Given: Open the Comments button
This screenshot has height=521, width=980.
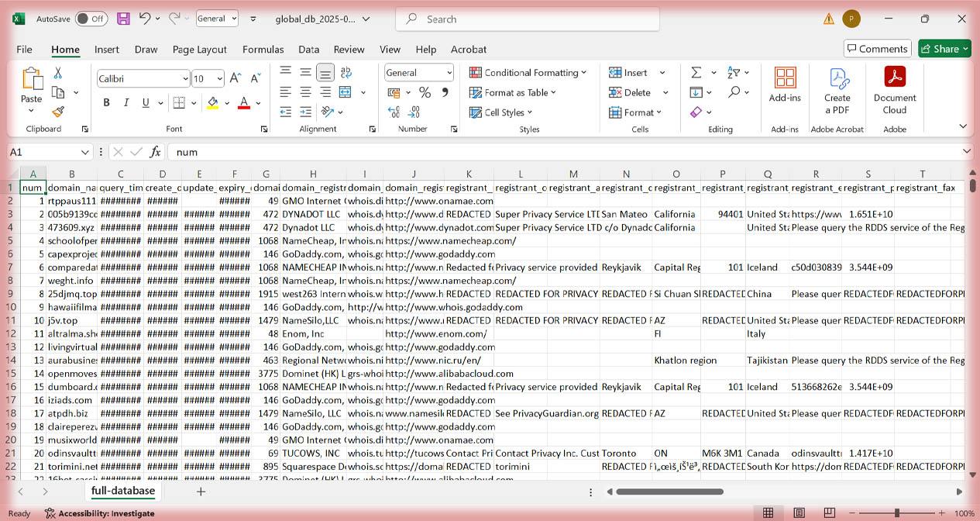Looking at the screenshot, I should coord(877,49).
